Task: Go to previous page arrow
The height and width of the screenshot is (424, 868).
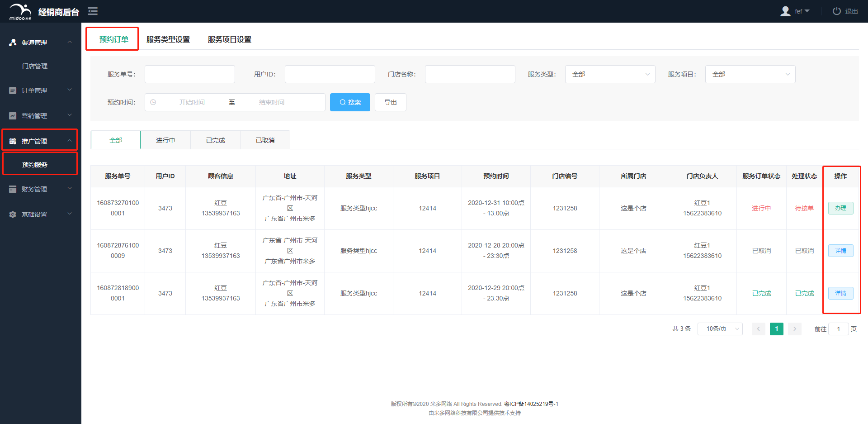Action: (x=758, y=329)
